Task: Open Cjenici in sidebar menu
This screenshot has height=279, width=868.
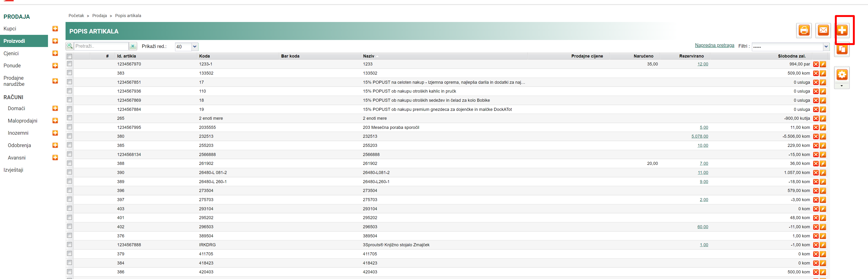Action: [x=11, y=53]
